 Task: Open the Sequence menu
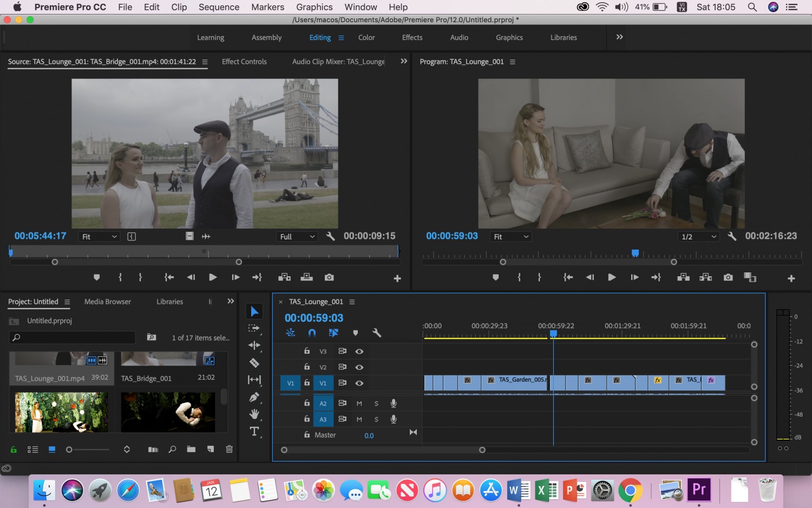(x=219, y=7)
